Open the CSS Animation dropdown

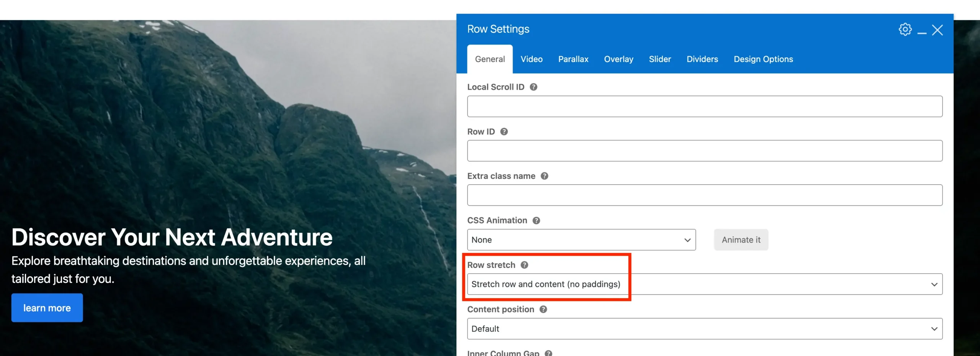(x=581, y=240)
